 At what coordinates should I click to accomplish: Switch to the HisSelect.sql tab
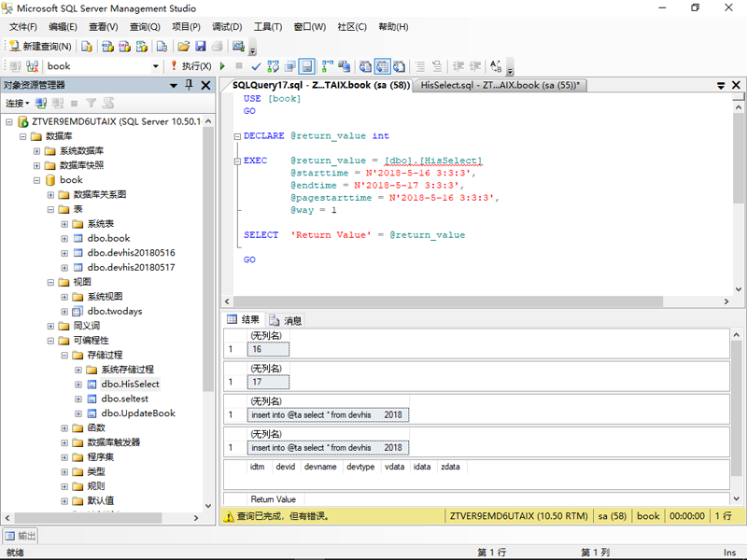(500, 85)
